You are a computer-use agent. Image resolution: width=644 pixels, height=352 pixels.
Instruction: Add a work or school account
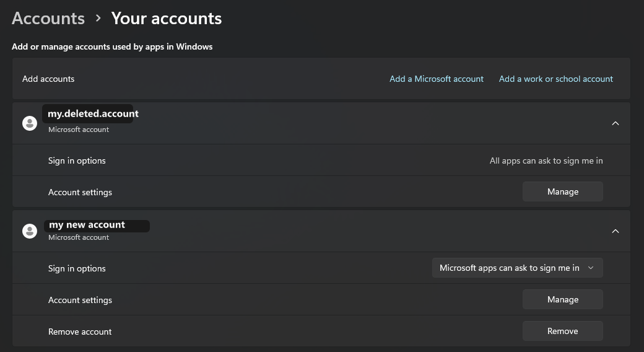click(x=555, y=79)
